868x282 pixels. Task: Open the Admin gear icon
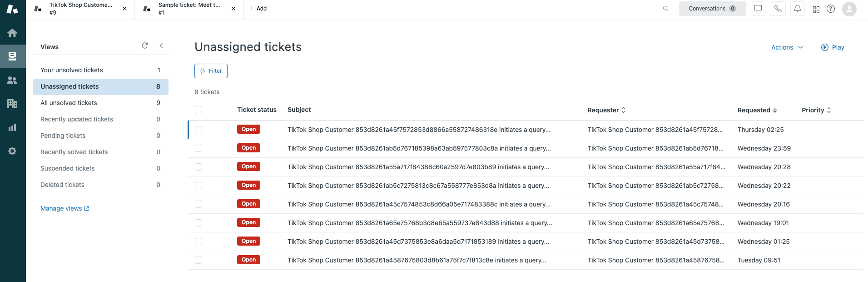pos(12,151)
